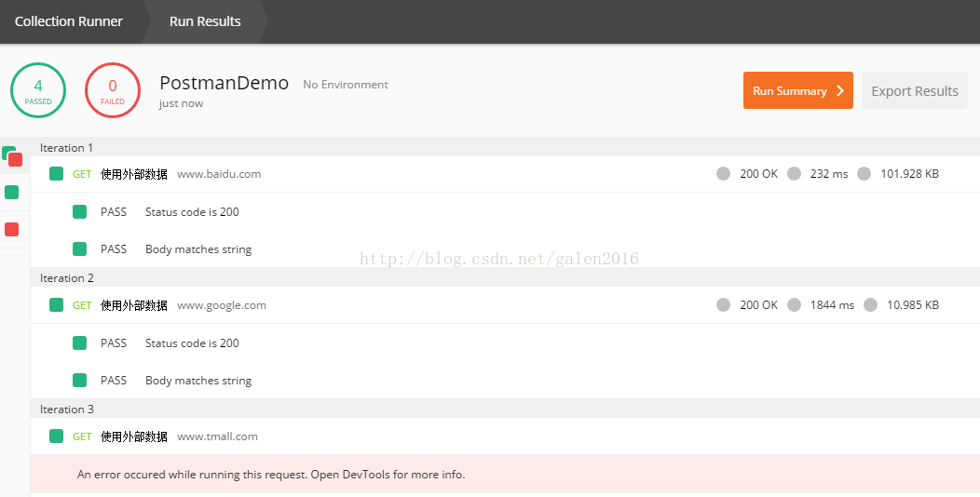Click grey dot beside 232 ms
The height and width of the screenshot is (497, 980).
[x=794, y=173]
